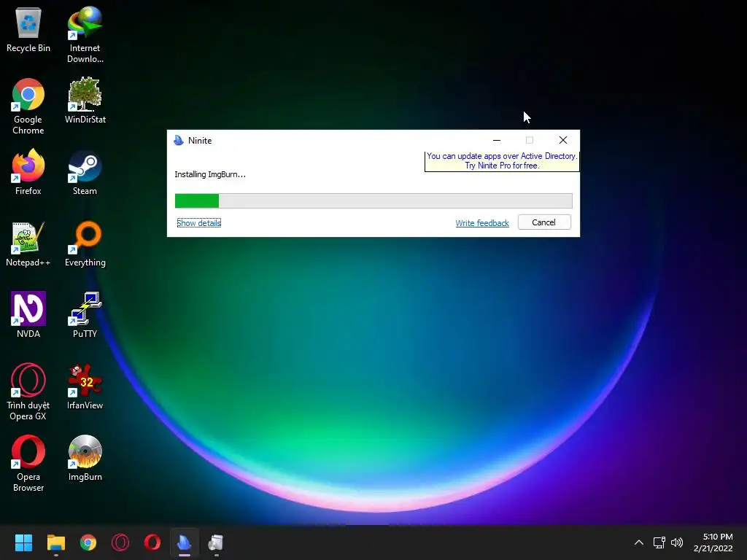Viewport: 747px width, 560px height.
Task: Open the Windows Start menu
Action: (x=23, y=542)
